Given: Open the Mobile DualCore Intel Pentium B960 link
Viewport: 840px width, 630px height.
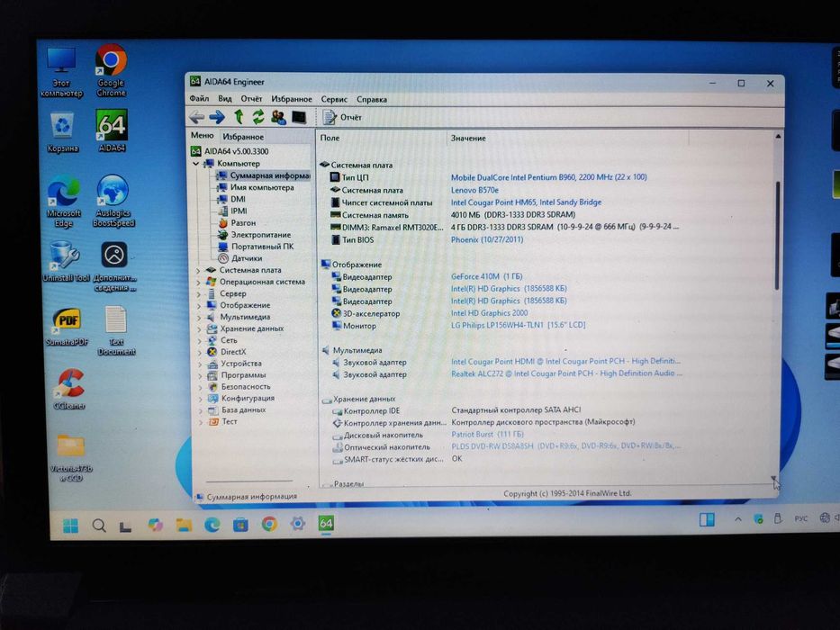Looking at the screenshot, I should click(x=548, y=177).
